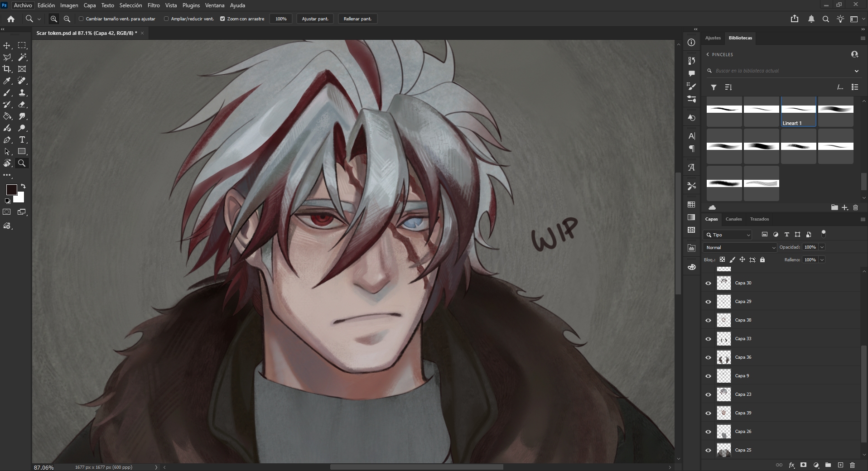Hide the Capa 30 layer
The width and height of the screenshot is (868, 471).
pyautogui.click(x=708, y=283)
